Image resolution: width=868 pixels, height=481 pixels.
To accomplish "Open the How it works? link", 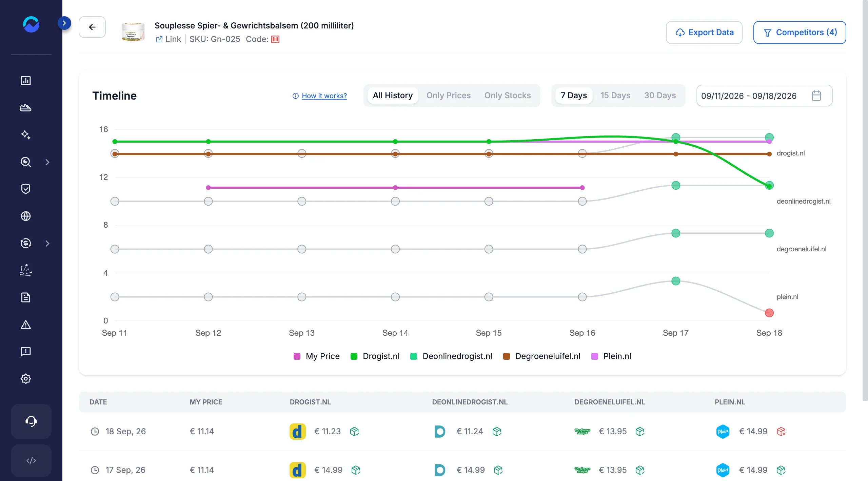I will click(x=324, y=96).
